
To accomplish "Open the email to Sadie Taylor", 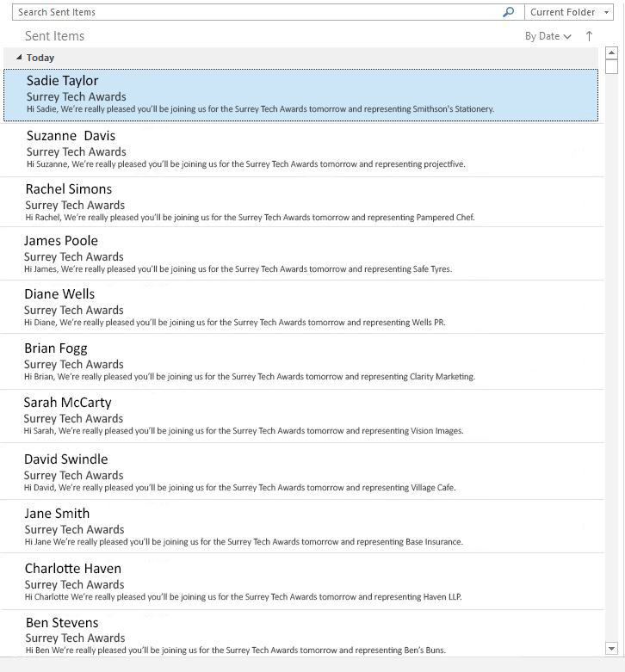I will click(301, 95).
